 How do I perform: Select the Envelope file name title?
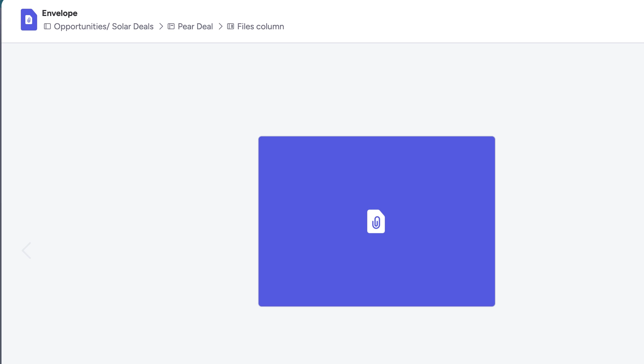[60, 13]
